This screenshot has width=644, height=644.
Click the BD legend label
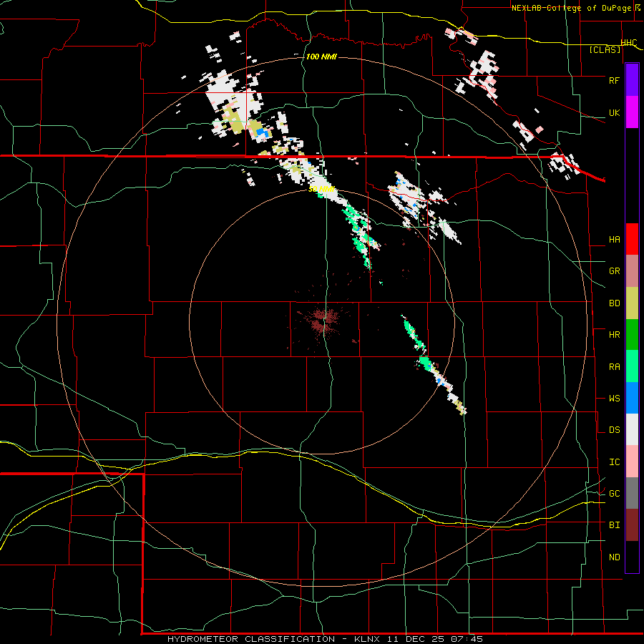(614, 303)
